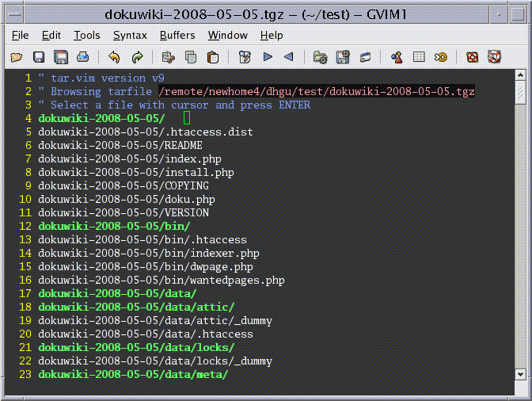Click the Jump to tag icon

(x=441, y=57)
